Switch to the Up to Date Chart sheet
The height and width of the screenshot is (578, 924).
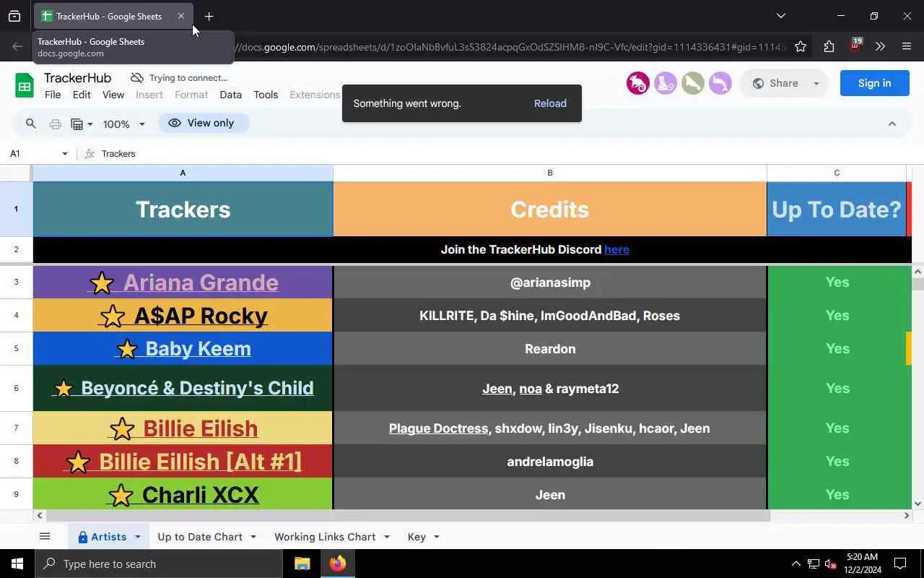pos(200,537)
